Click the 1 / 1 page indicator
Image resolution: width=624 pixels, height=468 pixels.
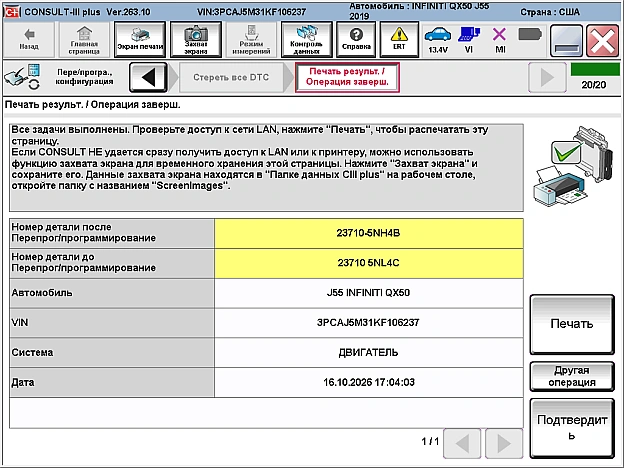coord(430,441)
